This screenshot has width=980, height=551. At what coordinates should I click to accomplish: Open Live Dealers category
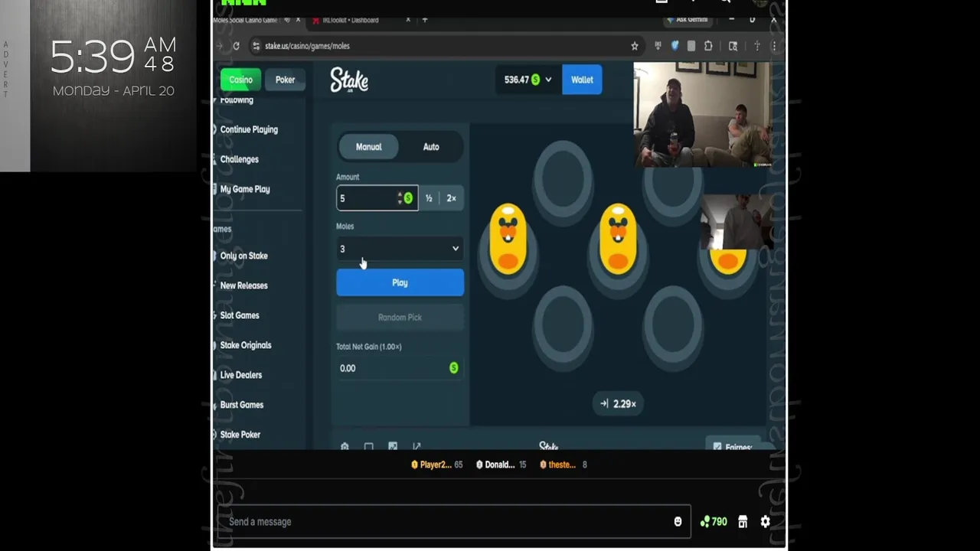tap(241, 375)
